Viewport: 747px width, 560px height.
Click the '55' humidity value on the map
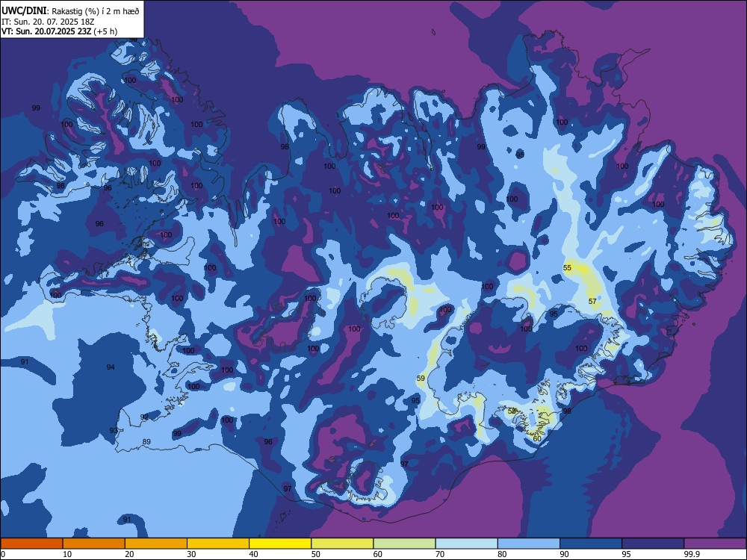click(x=567, y=267)
